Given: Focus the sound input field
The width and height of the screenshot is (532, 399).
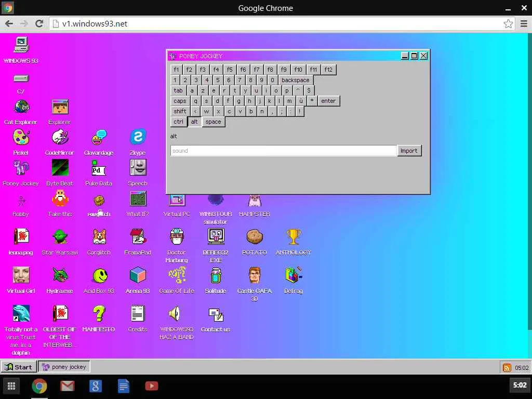Looking at the screenshot, I should [284, 151].
